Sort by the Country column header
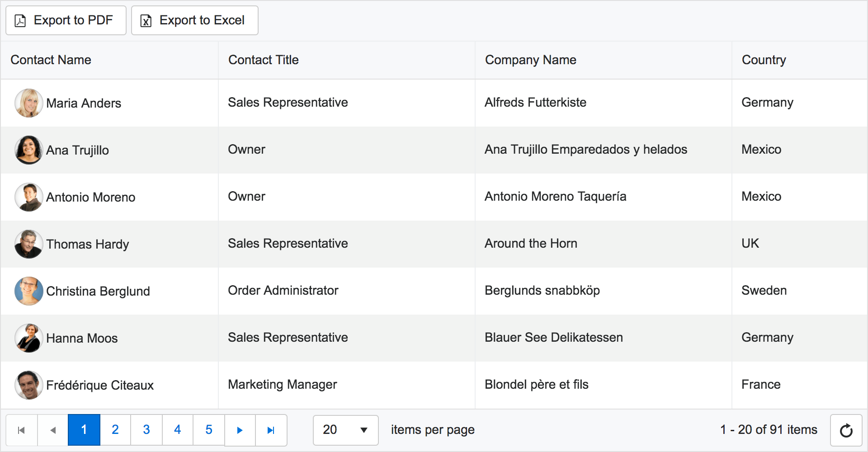 [x=764, y=60]
